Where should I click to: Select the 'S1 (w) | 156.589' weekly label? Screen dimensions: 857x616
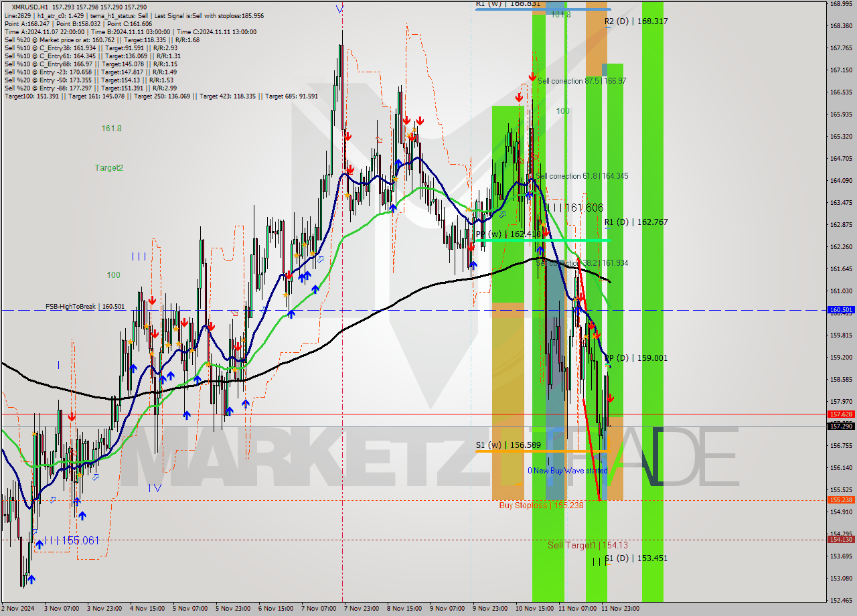509,445
